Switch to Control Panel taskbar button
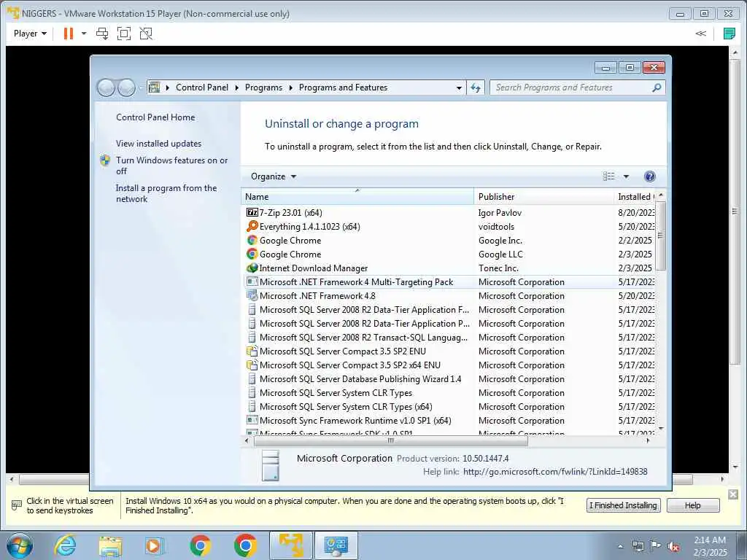Screen dimensions: 747x560 click(x=336, y=545)
